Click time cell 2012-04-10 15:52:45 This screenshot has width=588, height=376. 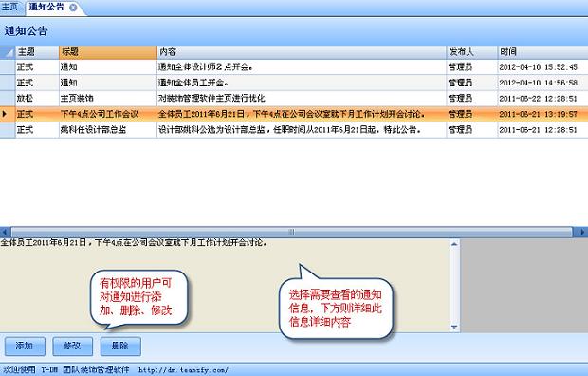(542, 66)
